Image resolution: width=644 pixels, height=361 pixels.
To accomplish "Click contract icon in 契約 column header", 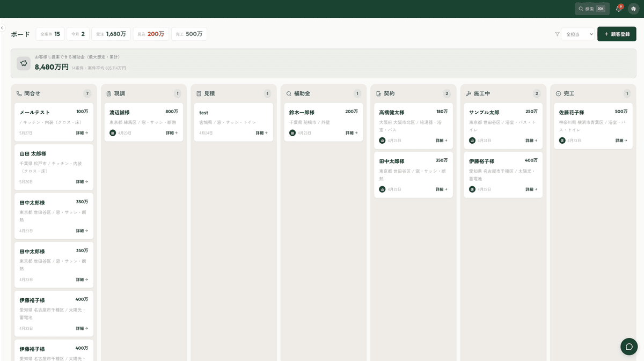I will [379, 93].
